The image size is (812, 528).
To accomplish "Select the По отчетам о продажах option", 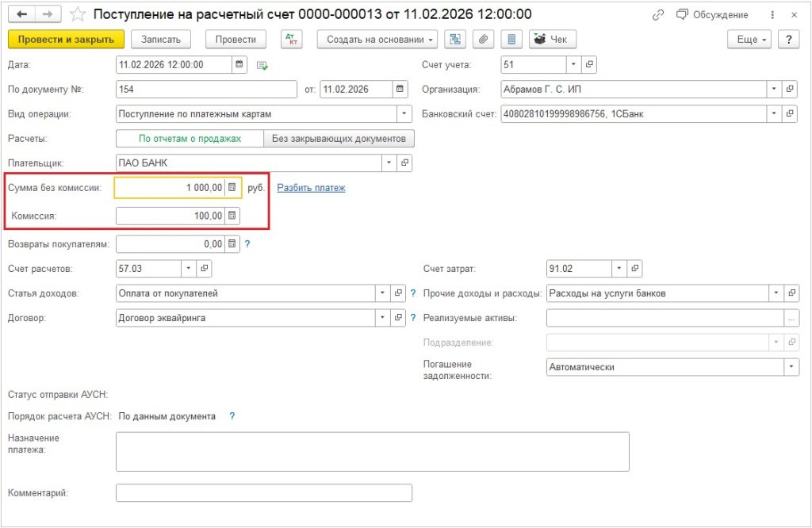I will (190, 139).
